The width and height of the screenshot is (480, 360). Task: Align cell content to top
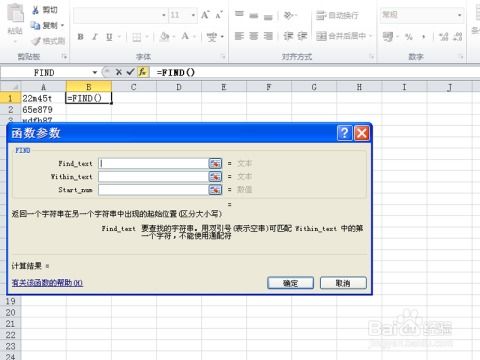(x=239, y=15)
